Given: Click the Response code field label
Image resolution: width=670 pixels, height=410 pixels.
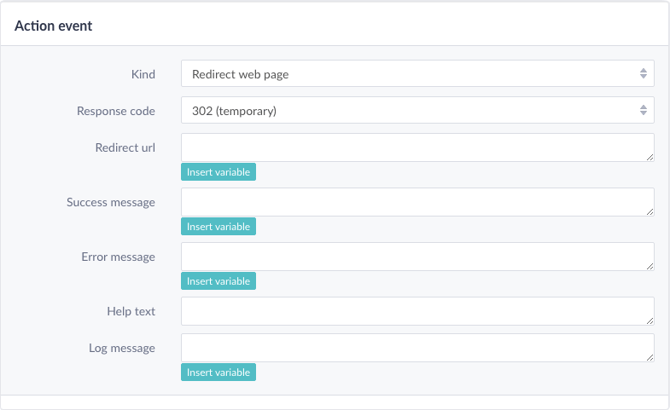Looking at the screenshot, I should 116,111.
